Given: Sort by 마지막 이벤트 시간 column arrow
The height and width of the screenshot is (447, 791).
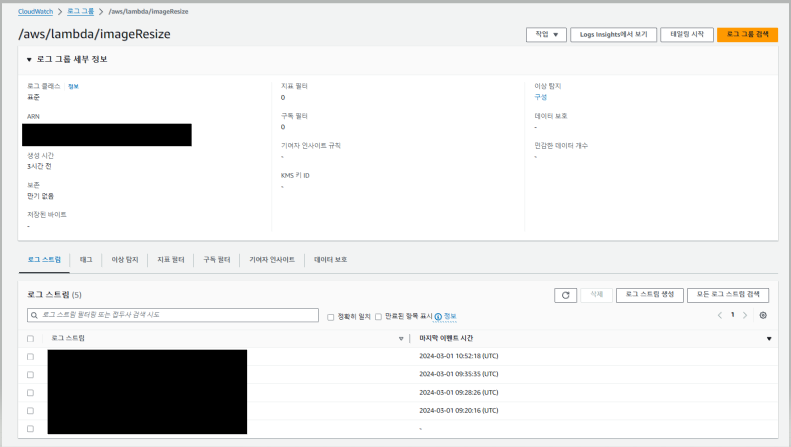Looking at the screenshot, I should pos(769,339).
